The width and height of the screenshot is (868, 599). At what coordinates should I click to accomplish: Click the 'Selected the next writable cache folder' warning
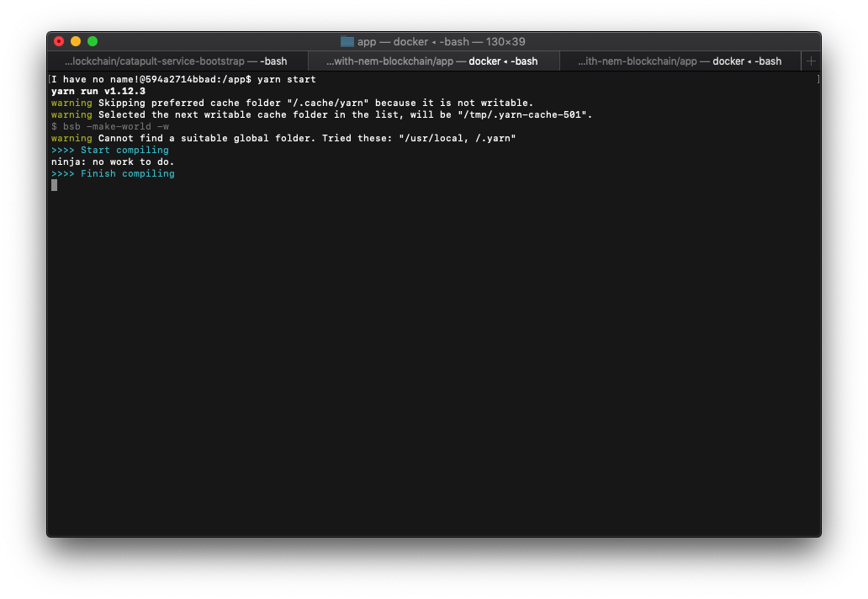click(321, 114)
